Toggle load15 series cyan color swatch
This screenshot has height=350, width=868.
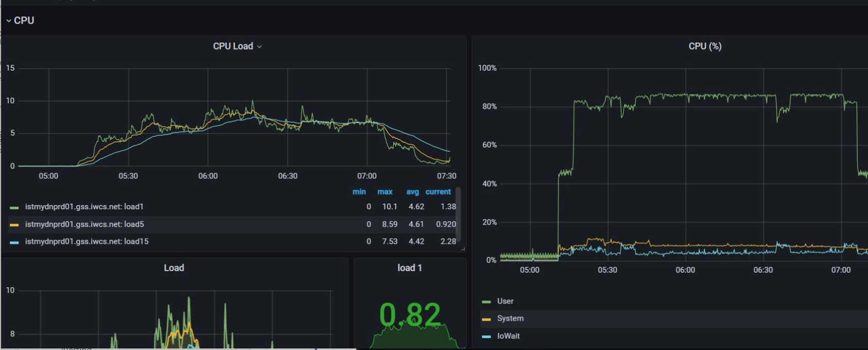[x=14, y=242]
